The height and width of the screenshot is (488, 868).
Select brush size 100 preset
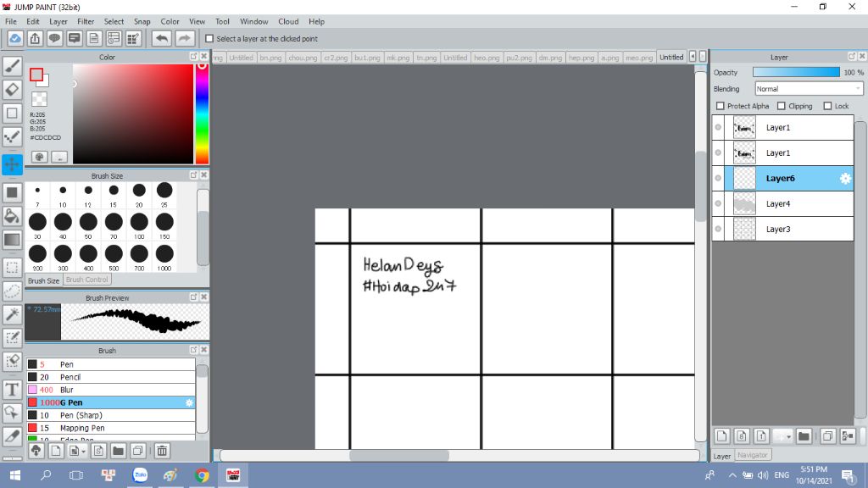click(139, 225)
